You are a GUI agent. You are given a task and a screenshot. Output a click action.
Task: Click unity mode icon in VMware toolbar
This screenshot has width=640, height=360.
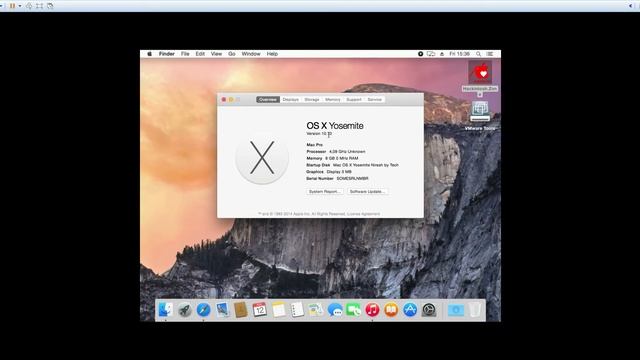pyautogui.click(x=50, y=6)
